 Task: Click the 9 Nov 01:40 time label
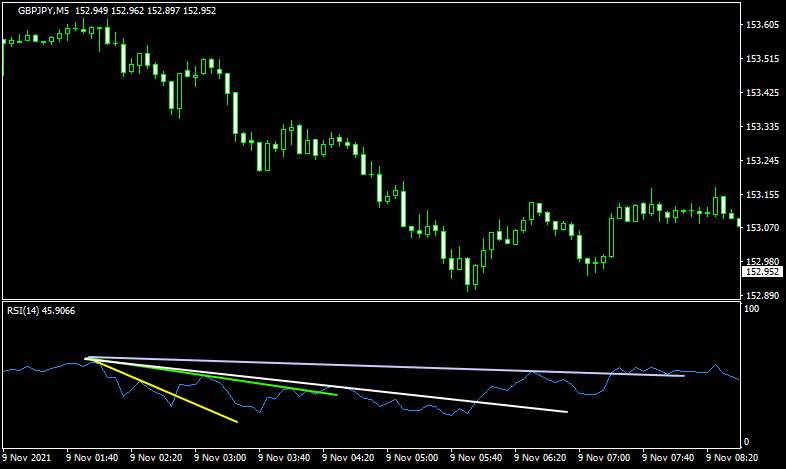92,457
